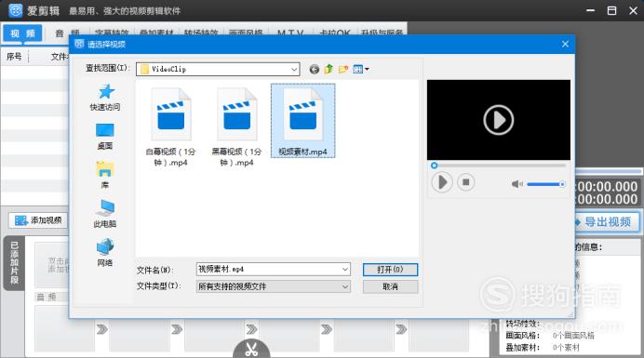Click the stop button below preview

(465, 182)
